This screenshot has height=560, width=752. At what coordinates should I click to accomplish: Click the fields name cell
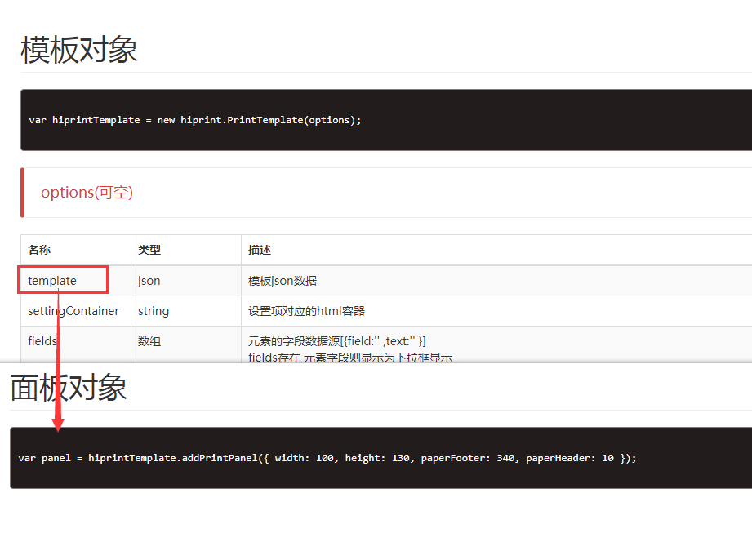tap(76, 344)
